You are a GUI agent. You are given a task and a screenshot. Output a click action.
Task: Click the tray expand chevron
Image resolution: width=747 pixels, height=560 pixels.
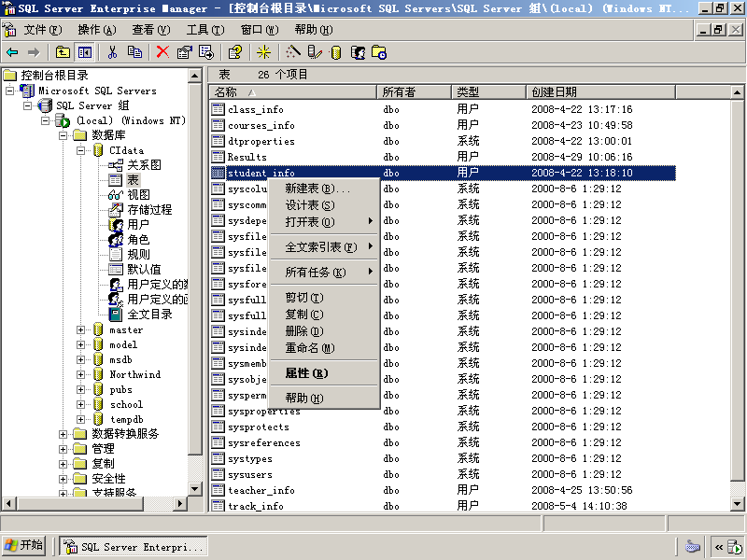[719, 547]
